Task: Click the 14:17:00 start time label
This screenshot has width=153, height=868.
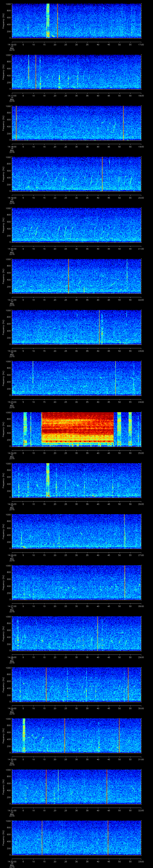Action: tap(12, 96)
